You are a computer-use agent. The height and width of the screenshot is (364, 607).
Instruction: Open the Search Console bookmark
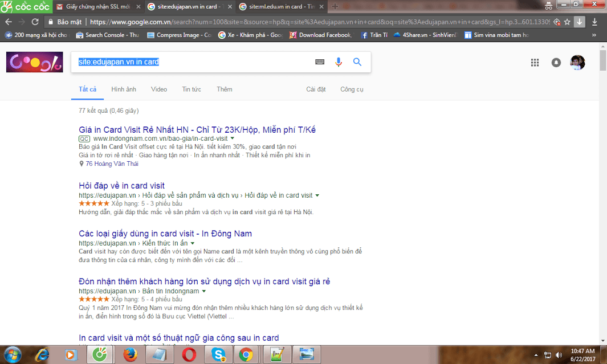tap(108, 35)
